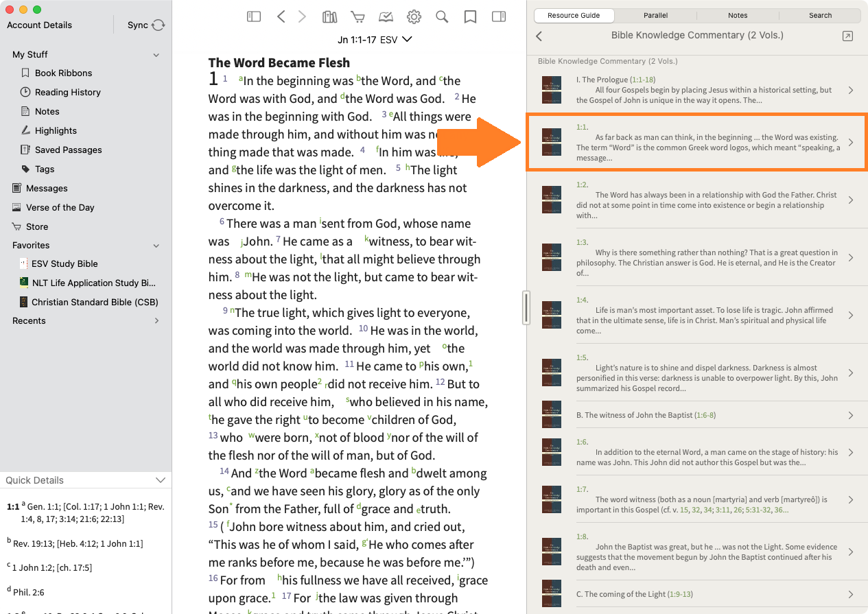868x614 pixels.
Task: Go back in Resource Guide panel
Action: [539, 36]
